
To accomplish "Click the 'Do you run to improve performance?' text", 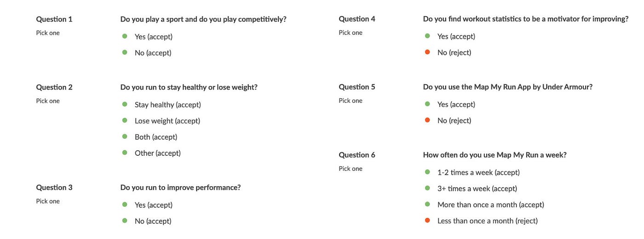I will pyautogui.click(x=180, y=188).
